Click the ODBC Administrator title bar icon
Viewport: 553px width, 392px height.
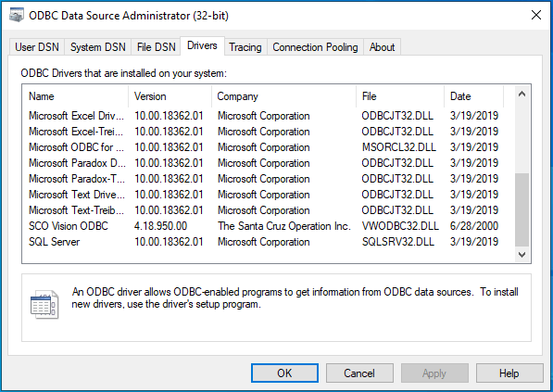[16, 15]
